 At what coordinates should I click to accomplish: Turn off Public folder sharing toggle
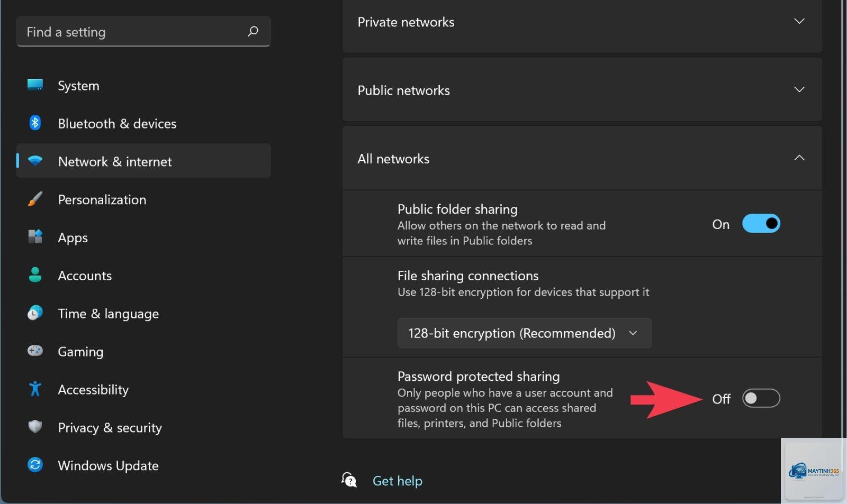coord(761,224)
